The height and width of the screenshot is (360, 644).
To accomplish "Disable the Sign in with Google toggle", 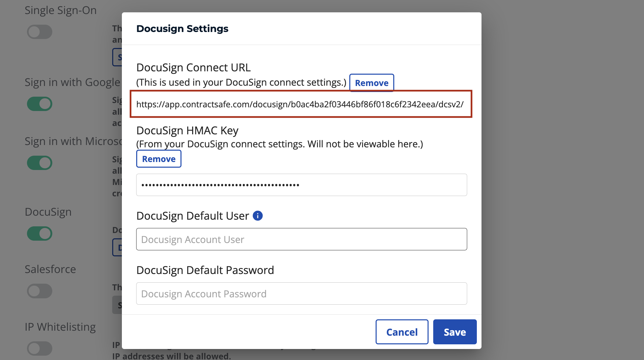I will [x=40, y=104].
